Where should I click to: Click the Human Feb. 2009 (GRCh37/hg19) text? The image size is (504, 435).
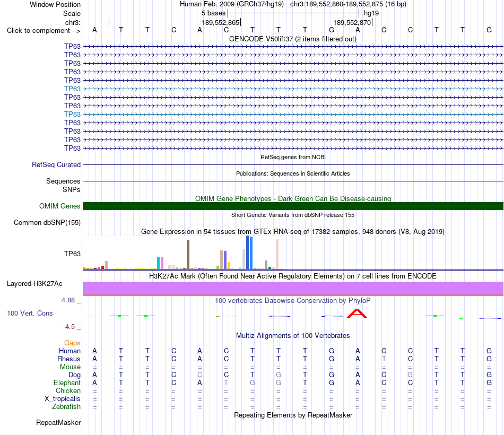(232, 4)
